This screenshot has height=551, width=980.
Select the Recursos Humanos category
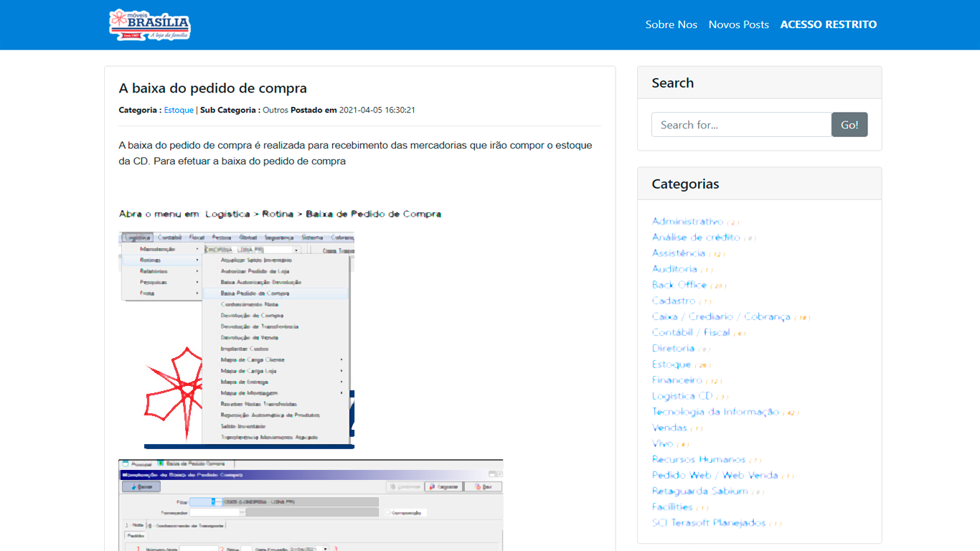click(698, 459)
